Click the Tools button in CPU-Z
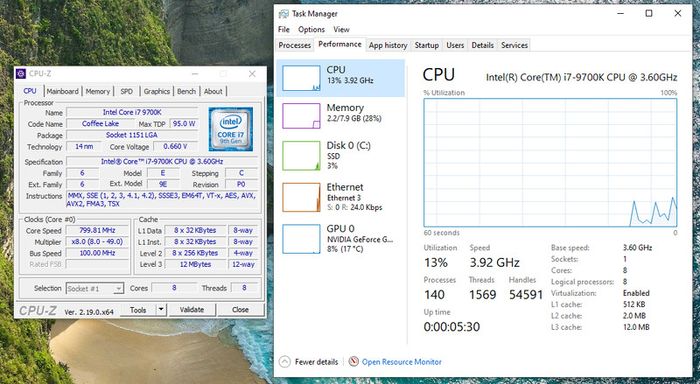 (x=138, y=309)
